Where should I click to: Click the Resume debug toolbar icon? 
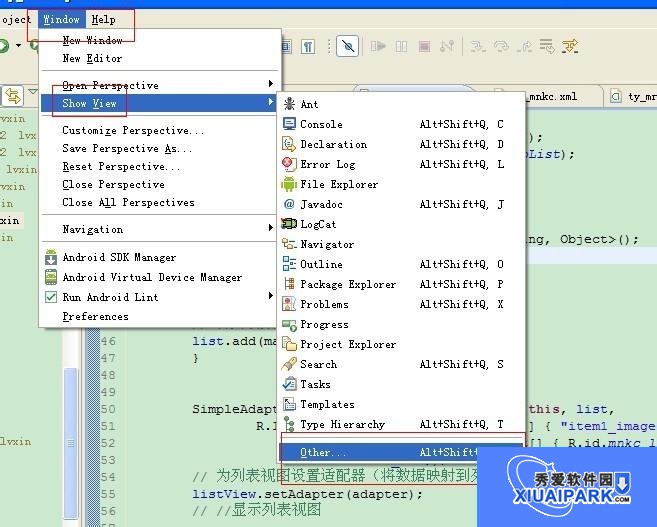pos(378,46)
